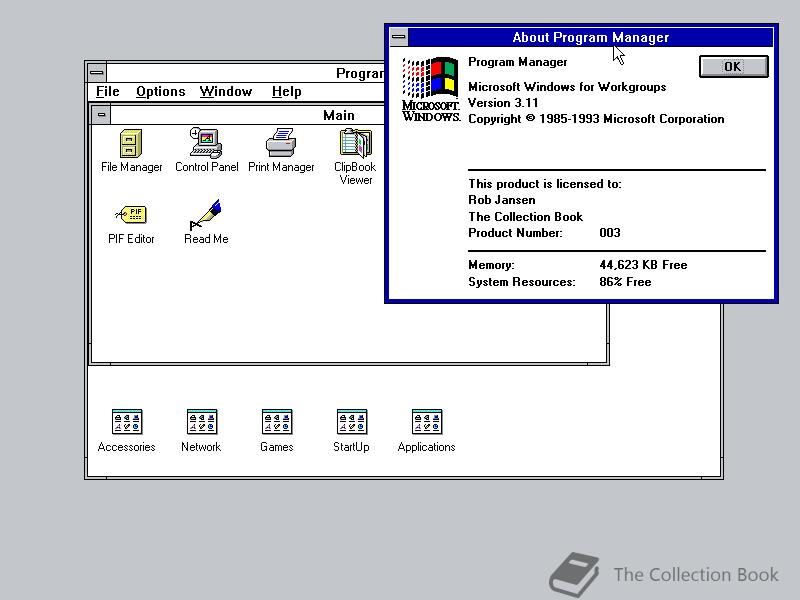
Task: Open the Options menu
Action: tap(160, 91)
